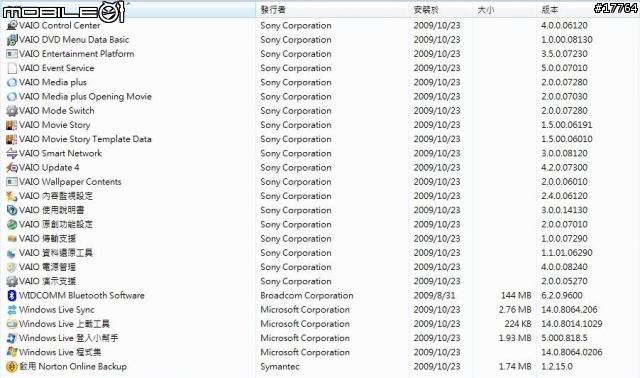This screenshot has height=378, width=640.
Task: Click the Symantec publisher cell
Action: [280, 367]
